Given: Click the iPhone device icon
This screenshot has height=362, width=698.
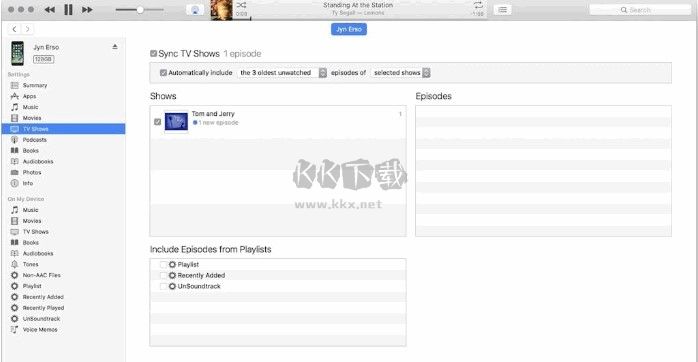Looking at the screenshot, I should pos(17,53).
